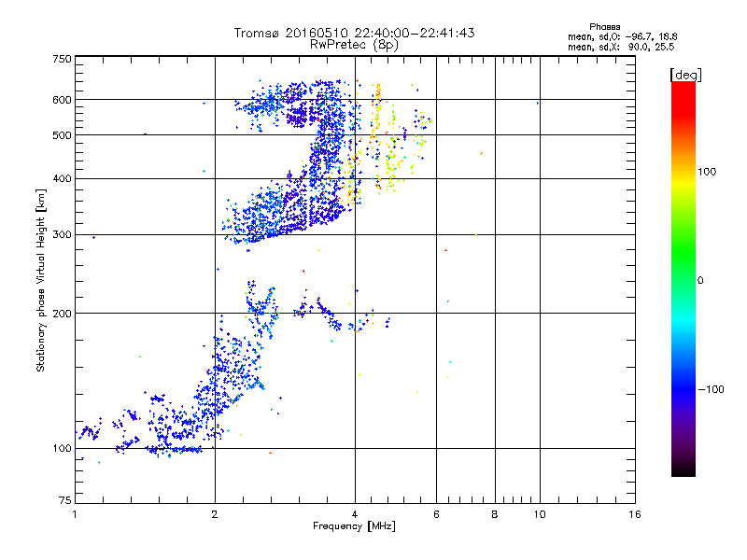Click the y-axis tick label '500'
This screenshot has width=747, height=560.
coord(62,135)
